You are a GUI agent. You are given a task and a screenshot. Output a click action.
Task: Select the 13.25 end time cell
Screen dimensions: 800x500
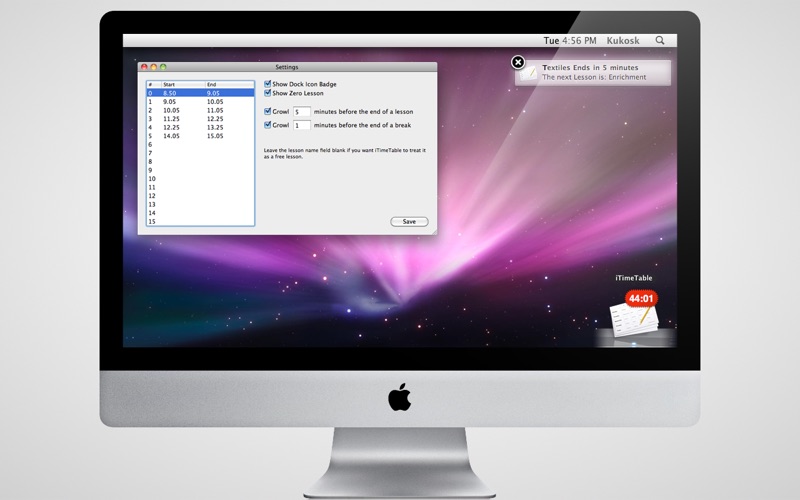(215, 128)
